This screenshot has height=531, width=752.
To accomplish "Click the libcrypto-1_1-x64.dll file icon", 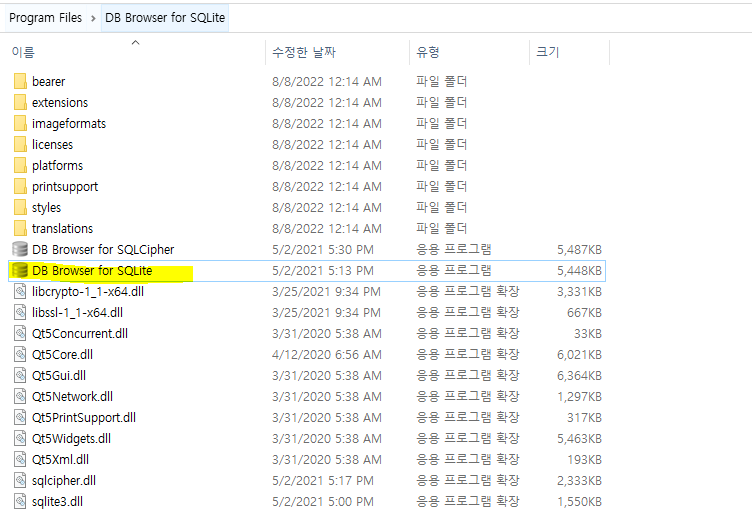I will point(20,292).
